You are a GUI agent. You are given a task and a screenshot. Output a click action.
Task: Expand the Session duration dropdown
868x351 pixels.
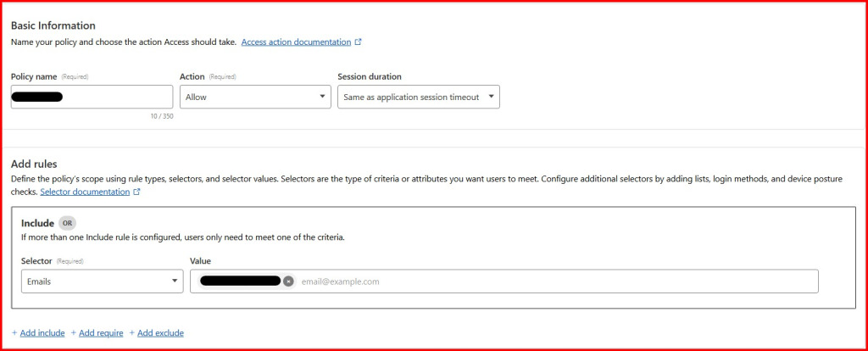418,97
